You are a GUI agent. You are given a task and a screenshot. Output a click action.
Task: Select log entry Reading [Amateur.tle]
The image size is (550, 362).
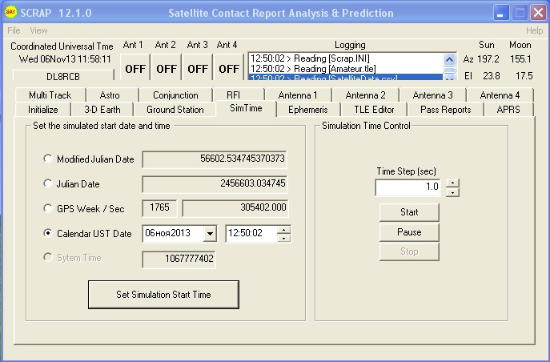point(346,68)
